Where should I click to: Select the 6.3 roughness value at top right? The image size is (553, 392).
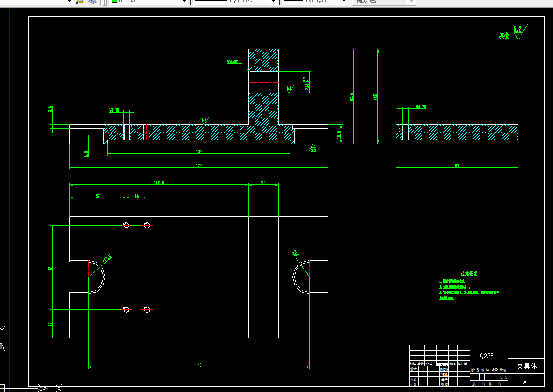click(x=518, y=29)
